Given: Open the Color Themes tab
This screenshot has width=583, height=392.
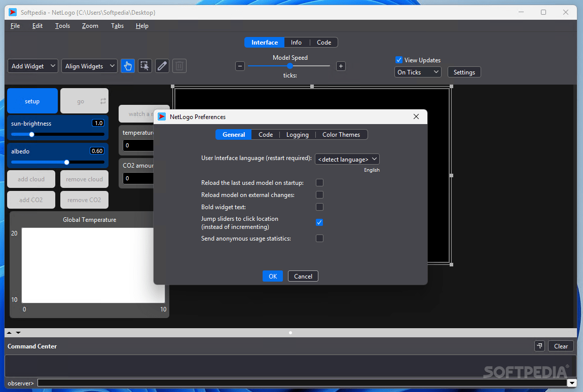Looking at the screenshot, I should (x=341, y=135).
